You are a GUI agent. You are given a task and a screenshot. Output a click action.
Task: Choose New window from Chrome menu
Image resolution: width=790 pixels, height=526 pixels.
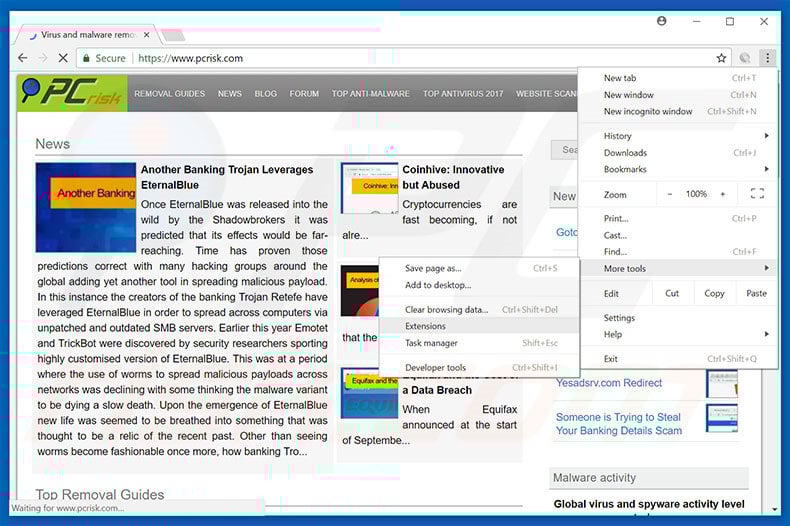[x=678, y=95]
